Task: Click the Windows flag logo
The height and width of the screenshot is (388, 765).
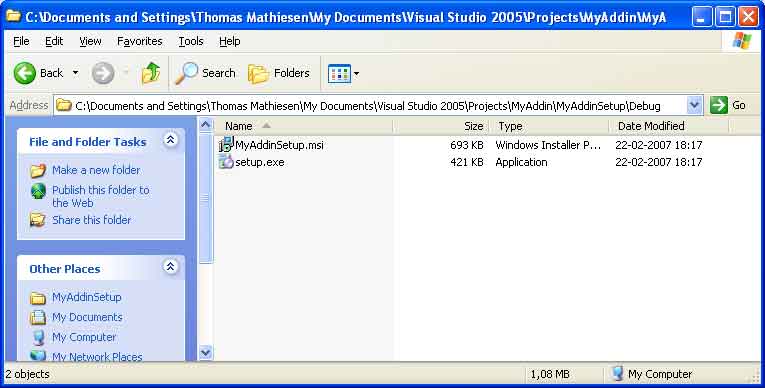Action: 742,41
